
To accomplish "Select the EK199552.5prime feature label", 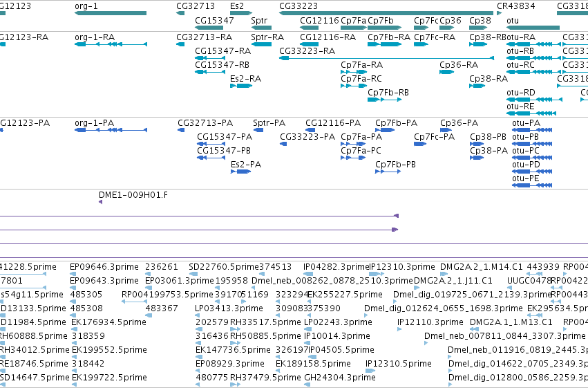I will point(109,350).
